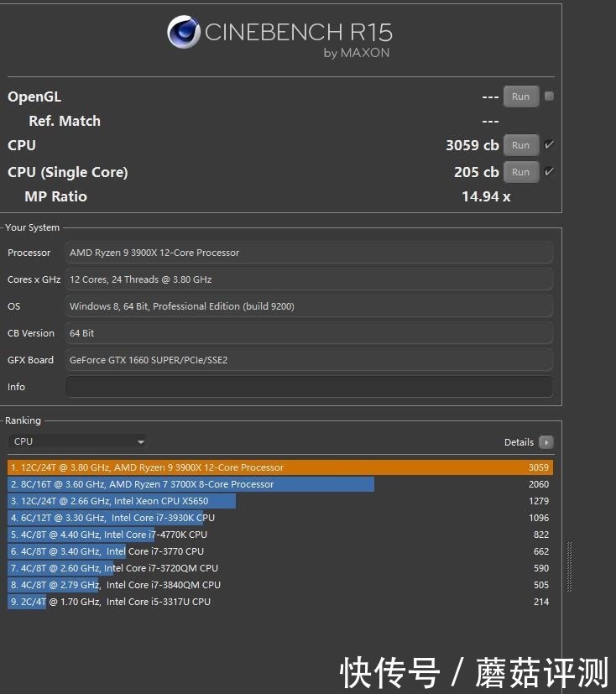Click the Cinebench R15 sphere logo
Viewport: 616px width, 694px height.
184,33
